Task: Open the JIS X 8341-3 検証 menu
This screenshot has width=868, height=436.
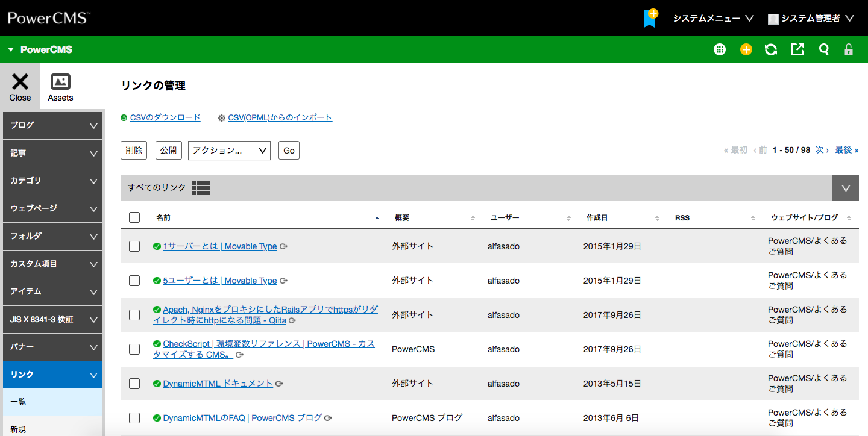Action: click(x=52, y=319)
